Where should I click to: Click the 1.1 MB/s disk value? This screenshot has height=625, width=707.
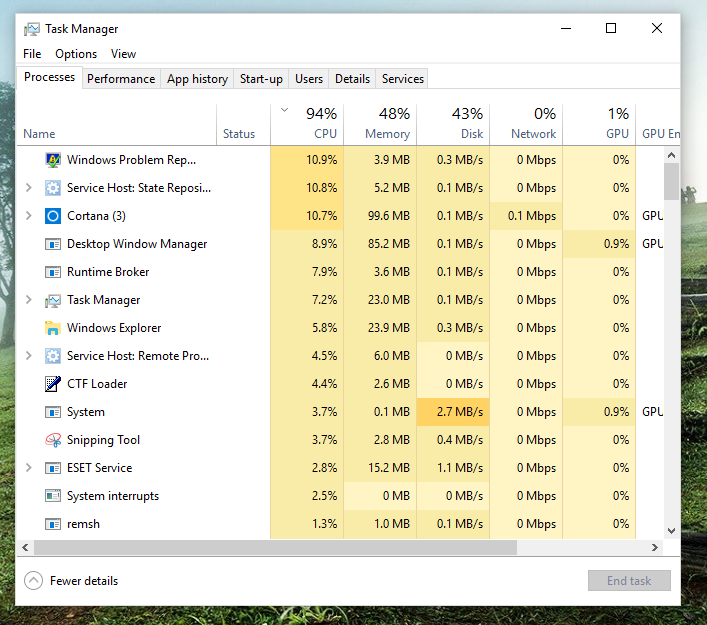click(x=459, y=468)
